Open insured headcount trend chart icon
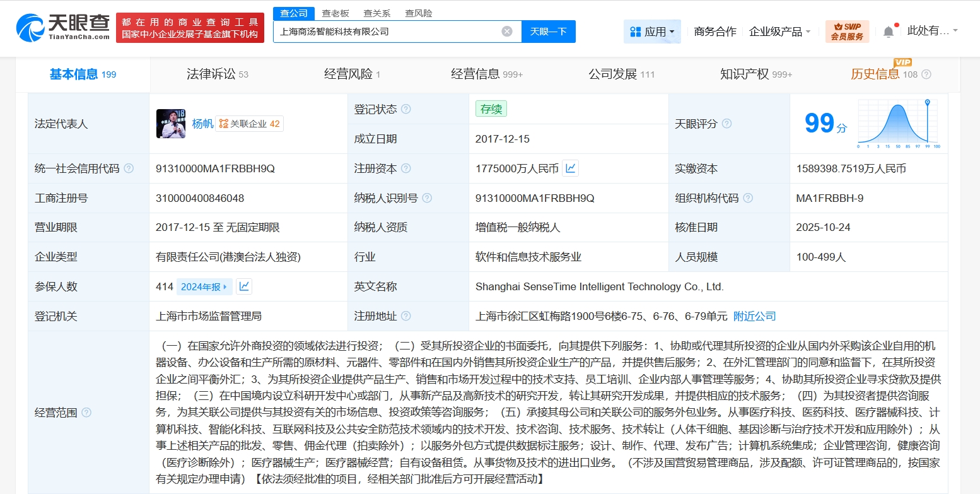Image resolution: width=980 pixels, height=494 pixels. [x=244, y=286]
